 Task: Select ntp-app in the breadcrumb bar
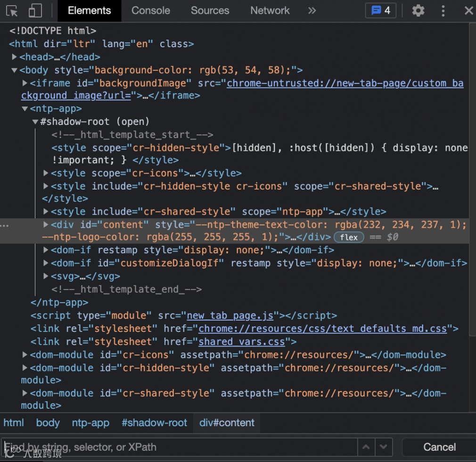(x=90, y=423)
